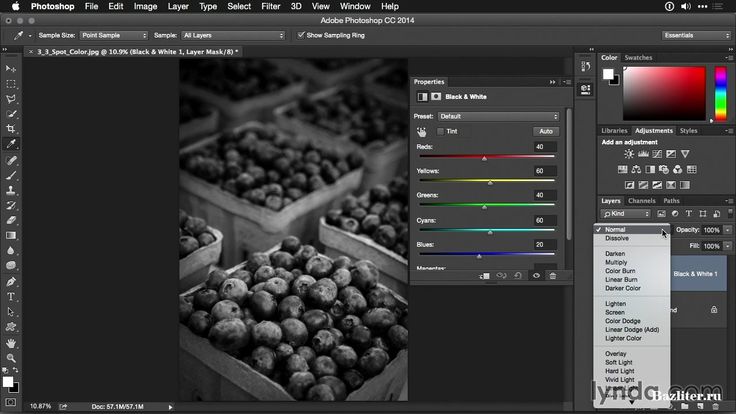Open the Filter menu
Viewport: 736px width, 414px height.
pos(272,6)
